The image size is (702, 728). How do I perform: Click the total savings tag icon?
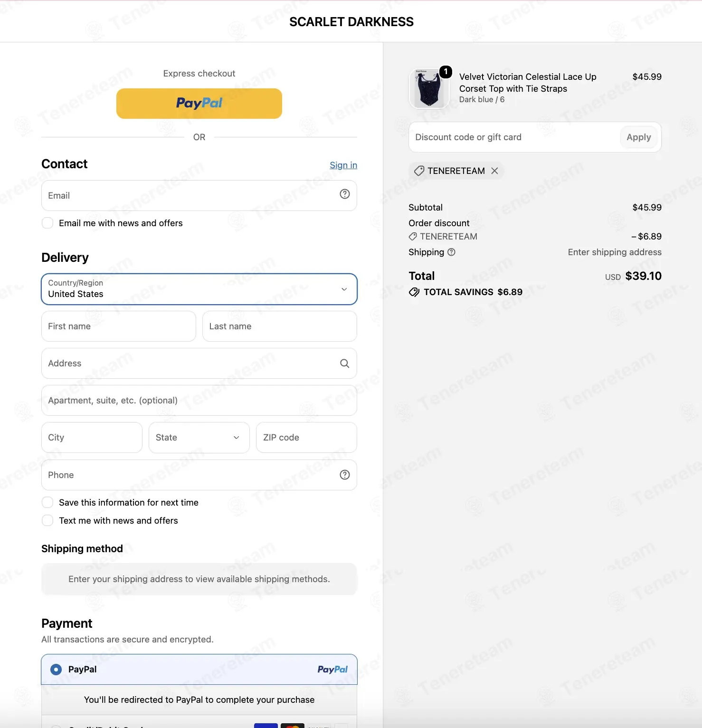pos(414,292)
